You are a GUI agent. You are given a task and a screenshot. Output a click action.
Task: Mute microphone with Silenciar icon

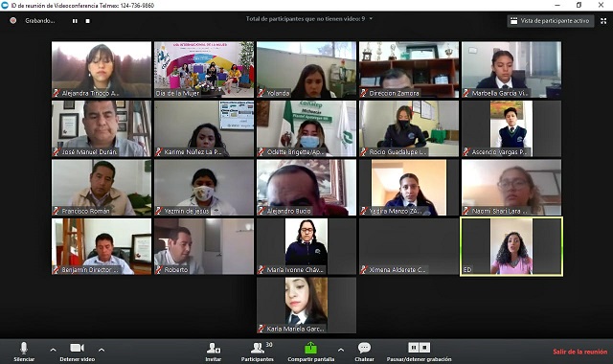click(x=24, y=348)
